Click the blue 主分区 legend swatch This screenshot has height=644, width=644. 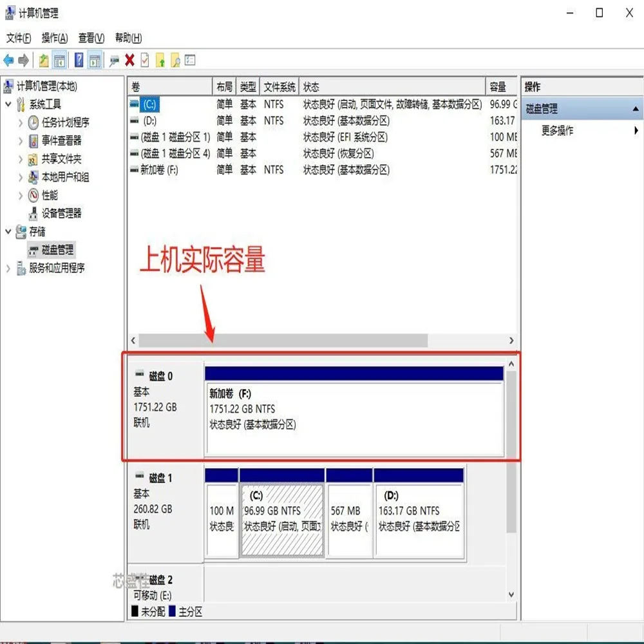[x=172, y=611]
